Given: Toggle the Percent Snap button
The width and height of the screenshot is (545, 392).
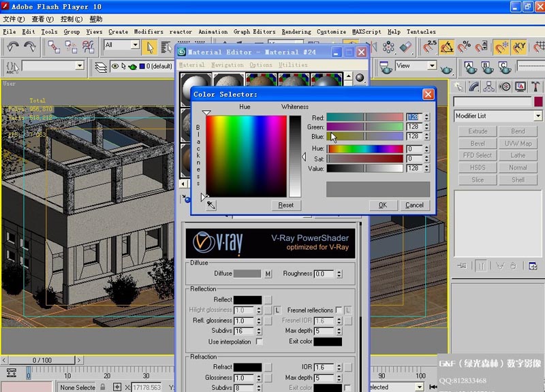Looking at the screenshot, I should [x=464, y=47].
